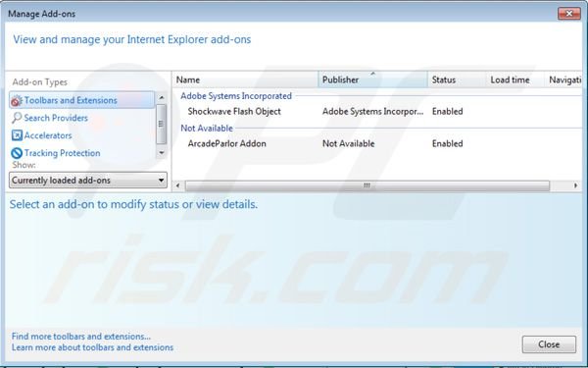Sort list by Name column

click(x=245, y=79)
